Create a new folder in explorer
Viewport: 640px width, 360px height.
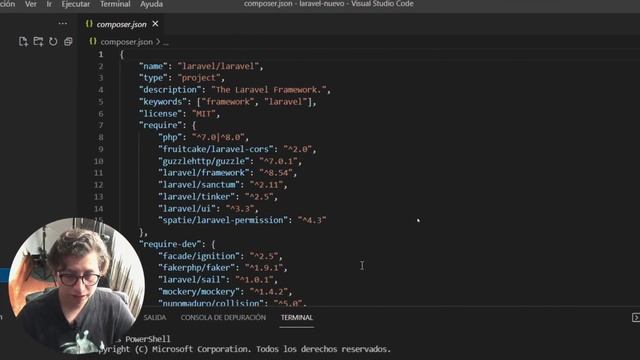click(x=38, y=42)
